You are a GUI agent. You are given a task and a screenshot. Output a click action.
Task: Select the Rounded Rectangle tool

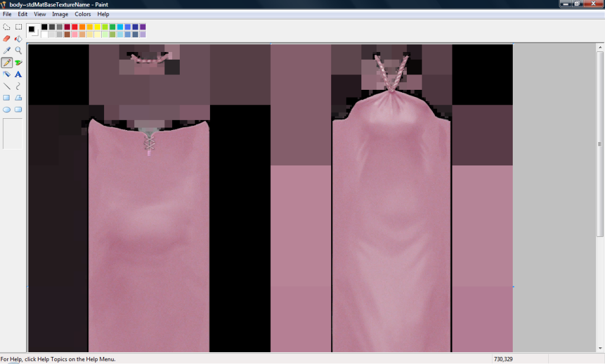click(x=18, y=109)
